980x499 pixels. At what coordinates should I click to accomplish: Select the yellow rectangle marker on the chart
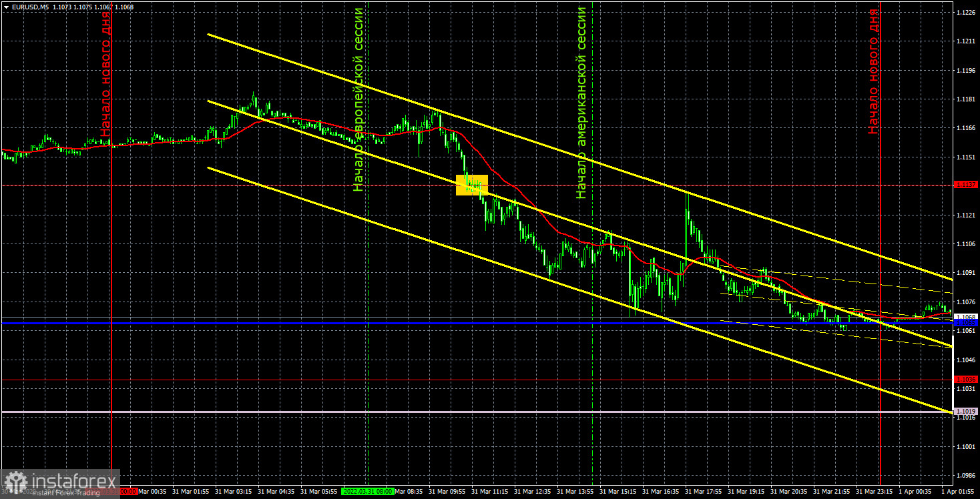click(472, 185)
